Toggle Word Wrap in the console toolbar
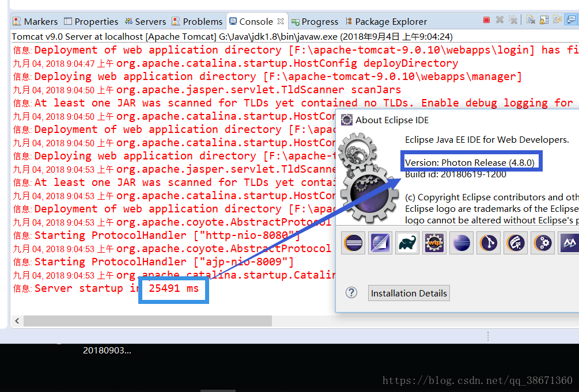The width and height of the screenshot is (579, 392). [557, 20]
